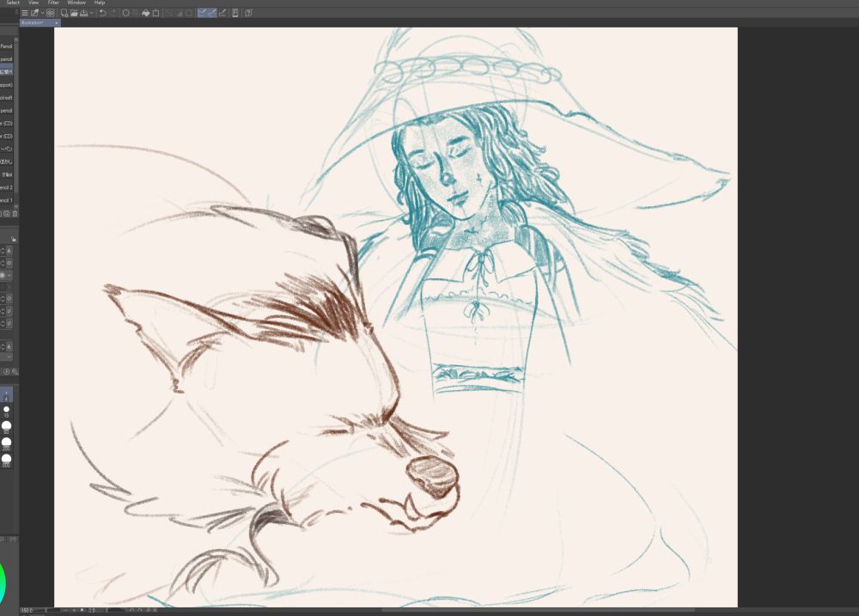Screen dimensions: 859x616
Task: Open the Window menu
Action: coord(76,3)
